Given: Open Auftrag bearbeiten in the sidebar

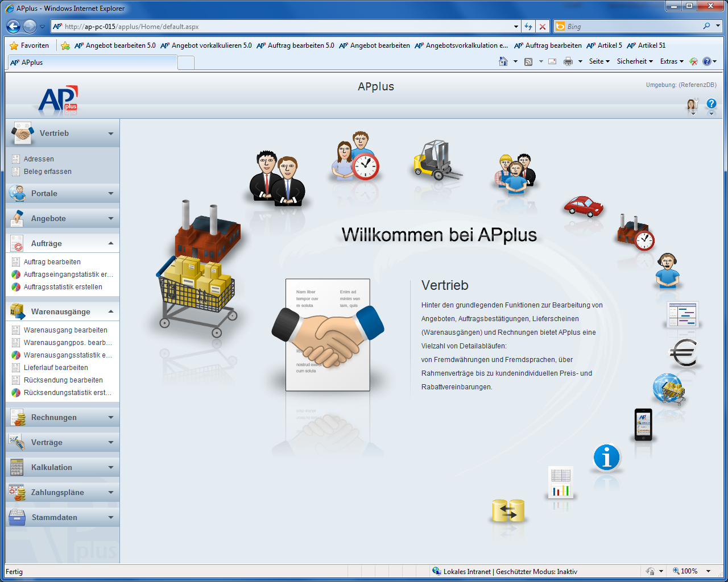Looking at the screenshot, I should coord(52,262).
